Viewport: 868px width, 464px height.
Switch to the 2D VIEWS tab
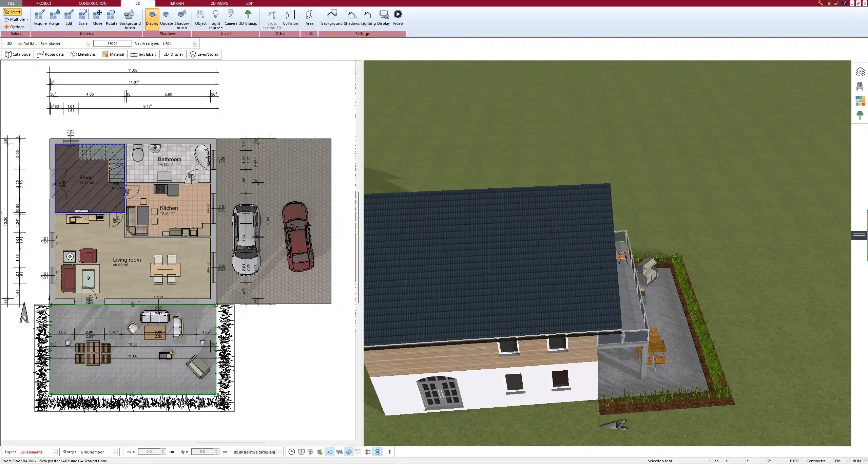(x=219, y=3)
